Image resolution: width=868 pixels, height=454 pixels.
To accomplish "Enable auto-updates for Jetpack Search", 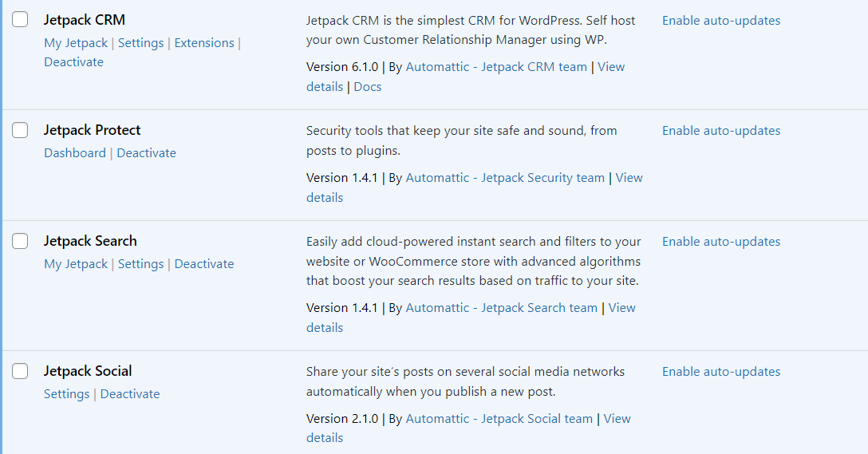I will [x=721, y=242].
